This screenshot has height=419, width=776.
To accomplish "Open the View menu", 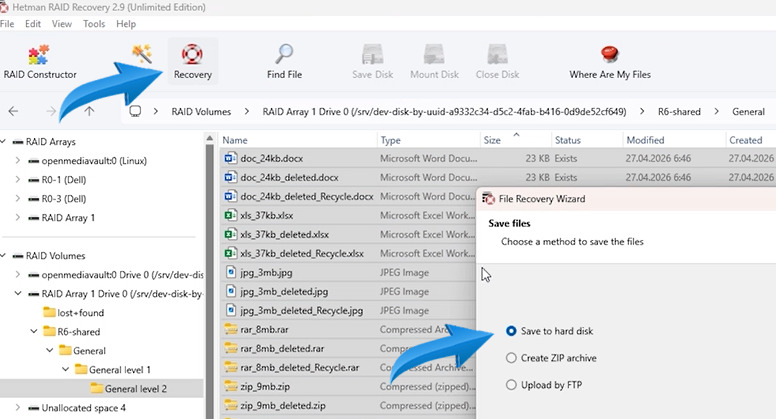I will pos(62,24).
